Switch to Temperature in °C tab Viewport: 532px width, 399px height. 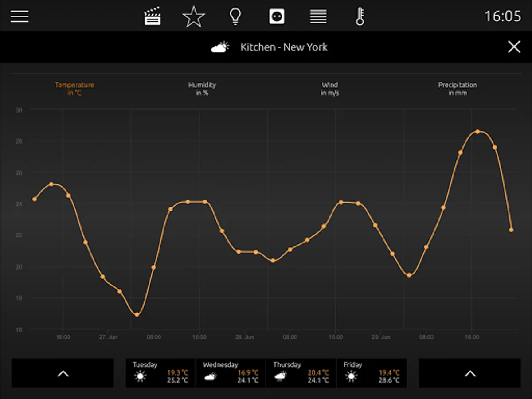click(74, 89)
